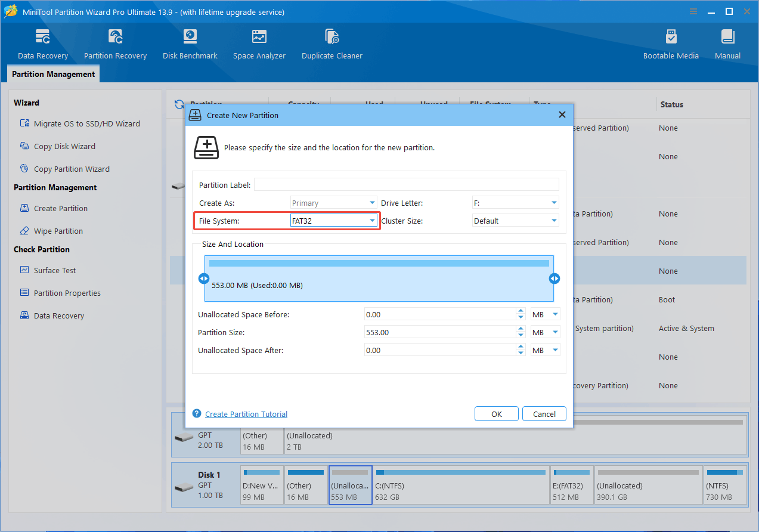Click the Boot status row
759x532 pixels.
(667, 299)
